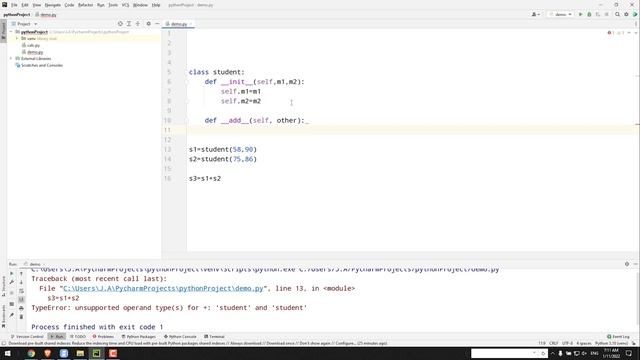Viewport: 640px width, 360px height.
Task: Click the UTF-8 encoding in status bar
Action: (567, 343)
